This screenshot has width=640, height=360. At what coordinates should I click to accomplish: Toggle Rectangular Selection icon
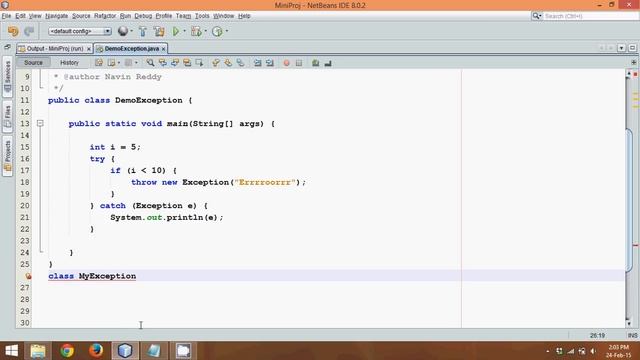click(199, 63)
